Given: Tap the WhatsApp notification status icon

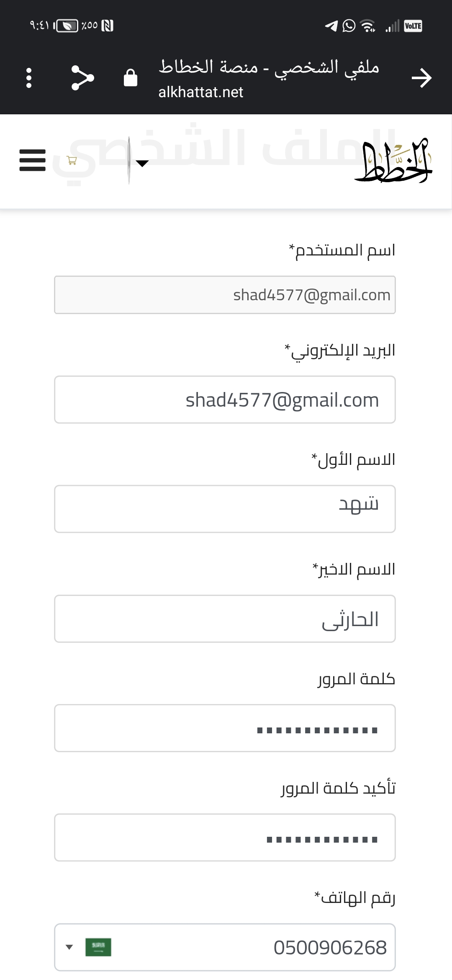Looking at the screenshot, I should coord(349,26).
